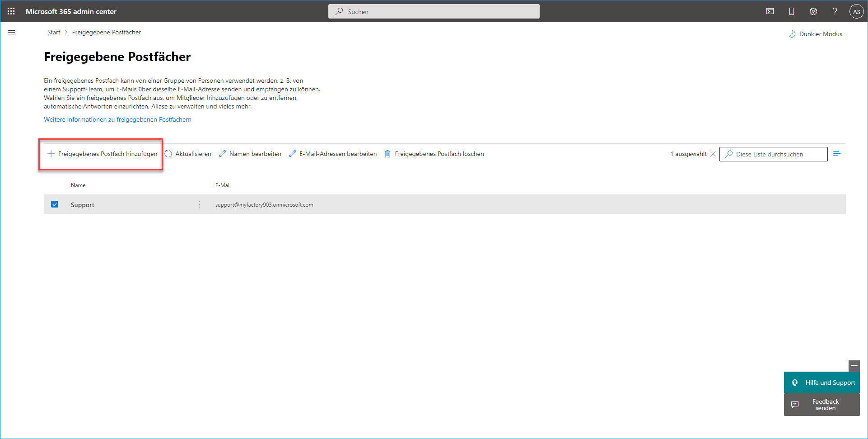The width and height of the screenshot is (868, 439).
Task: Sort by the Name column header
Action: pyautogui.click(x=78, y=185)
